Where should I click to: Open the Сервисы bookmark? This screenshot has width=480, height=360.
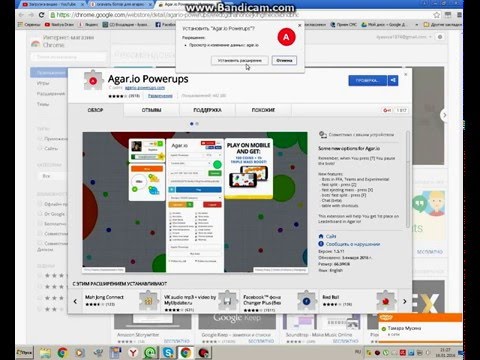pos(29,25)
